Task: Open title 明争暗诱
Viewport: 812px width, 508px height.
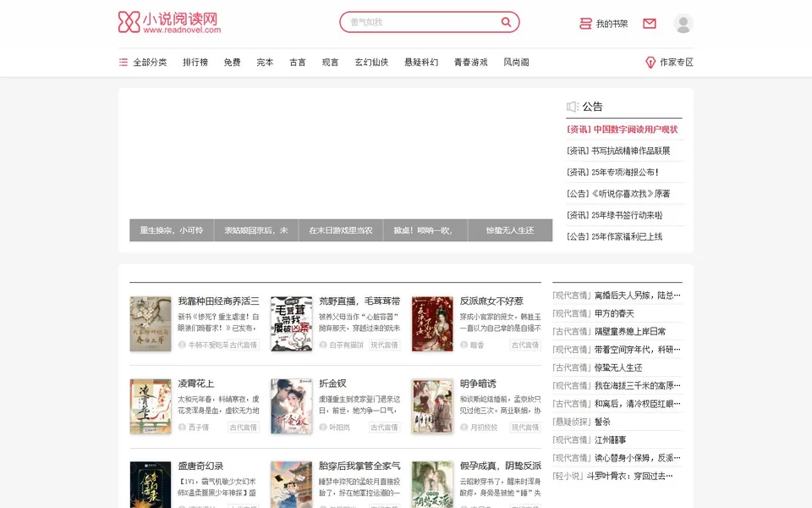Action: click(x=478, y=384)
